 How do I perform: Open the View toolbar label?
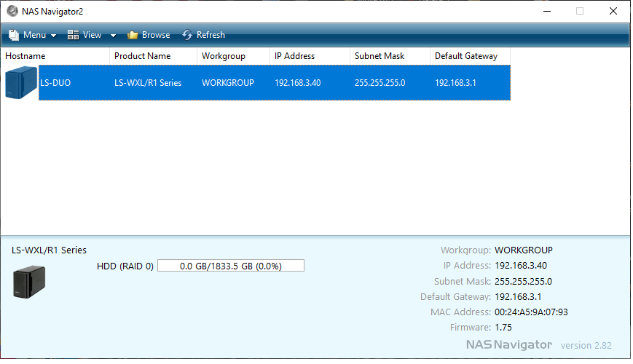pyautogui.click(x=92, y=35)
